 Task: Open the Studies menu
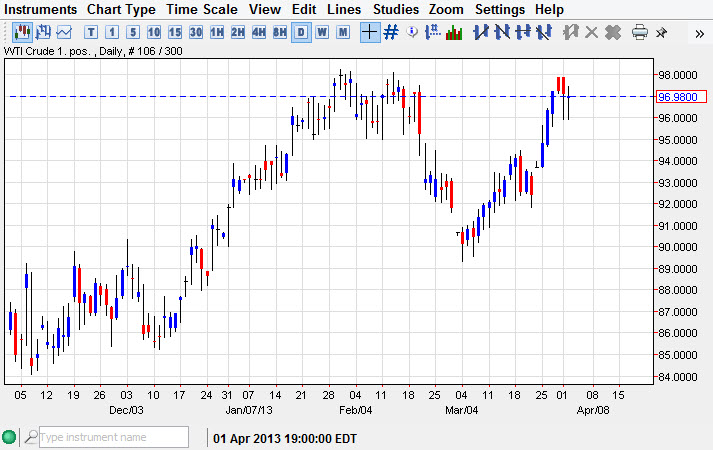(x=396, y=9)
